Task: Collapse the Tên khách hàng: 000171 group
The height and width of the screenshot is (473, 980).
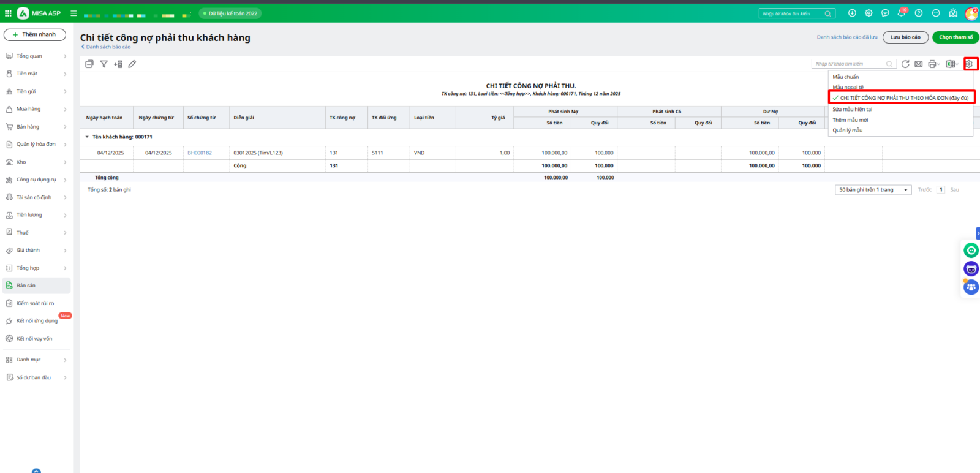Action: coord(87,137)
